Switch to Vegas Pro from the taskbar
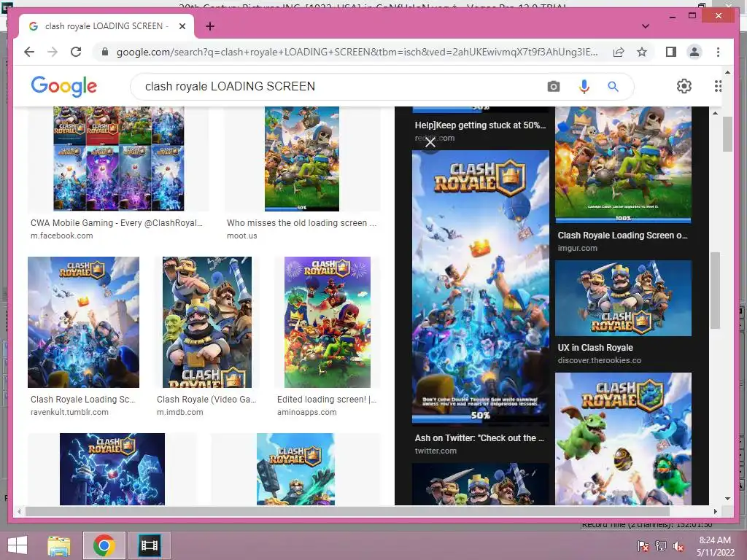Viewport: 747px width, 560px height. point(149,545)
